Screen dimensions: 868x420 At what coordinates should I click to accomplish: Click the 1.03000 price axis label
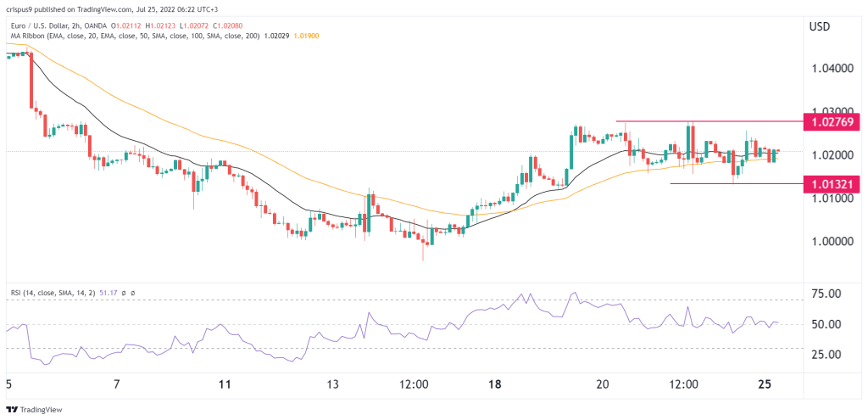click(x=832, y=112)
